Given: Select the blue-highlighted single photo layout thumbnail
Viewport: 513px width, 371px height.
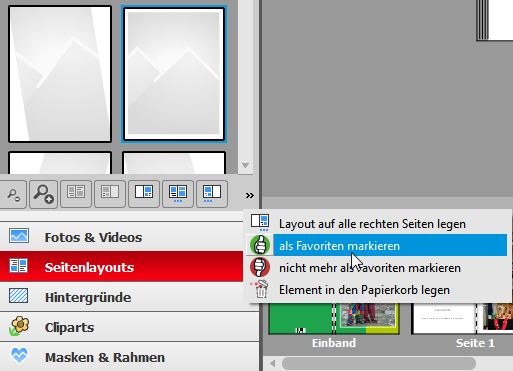Looking at the screenshot, I should coord(174,74).
